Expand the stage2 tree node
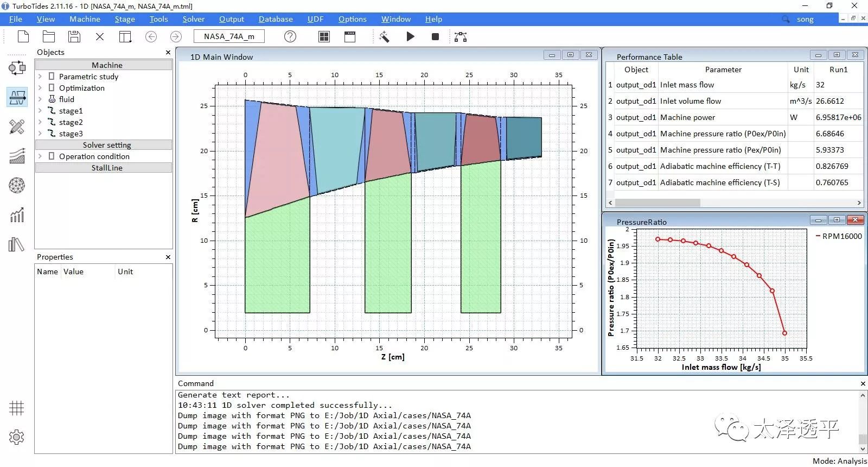This screenshot has height=467, width=868. point(40,122)
